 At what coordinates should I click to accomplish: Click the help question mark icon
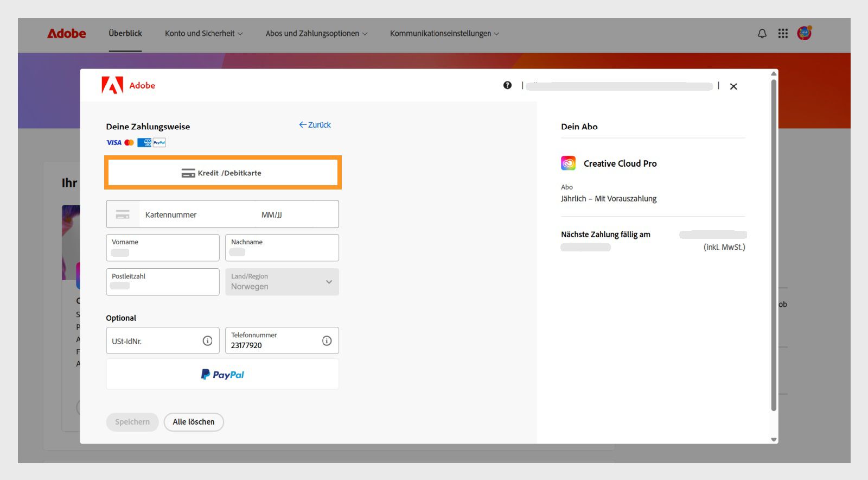tap(507, 85)
